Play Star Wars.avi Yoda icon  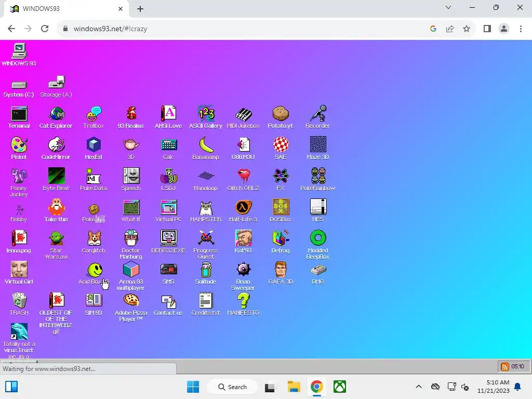pyautogui.click(x=56, y=245)
